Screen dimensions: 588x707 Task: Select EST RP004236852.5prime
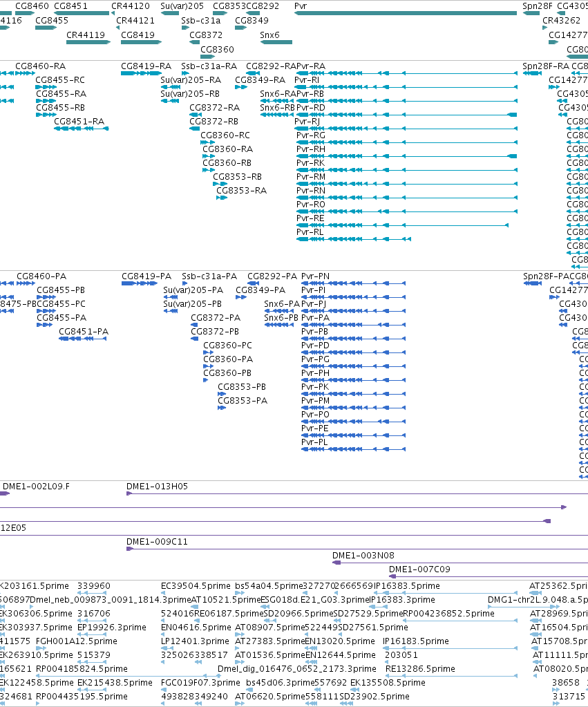coord(448,614)
